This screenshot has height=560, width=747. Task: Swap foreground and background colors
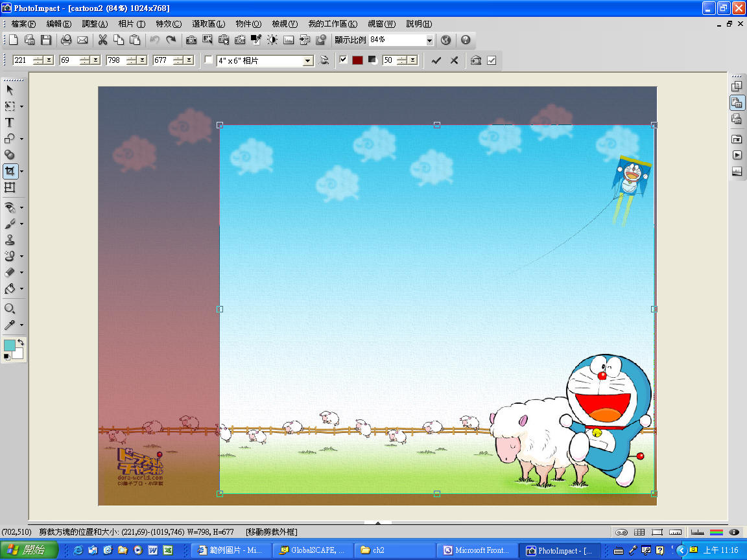pos(21,342)
